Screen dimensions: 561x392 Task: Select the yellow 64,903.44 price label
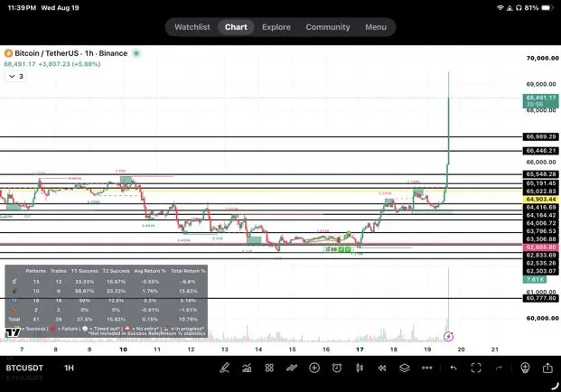click(x=540, y=200)
